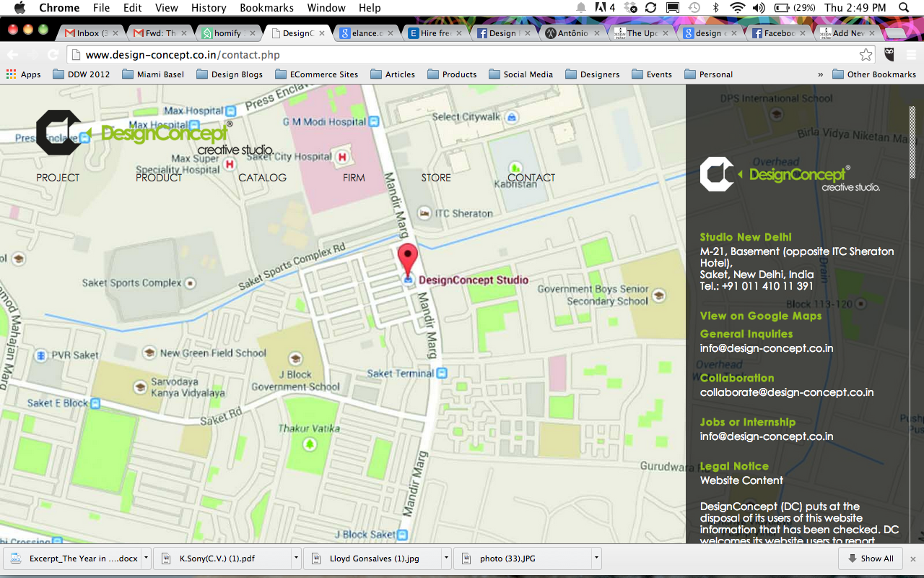
Task: Switch to the homify tab
Action: pos(229,33)
